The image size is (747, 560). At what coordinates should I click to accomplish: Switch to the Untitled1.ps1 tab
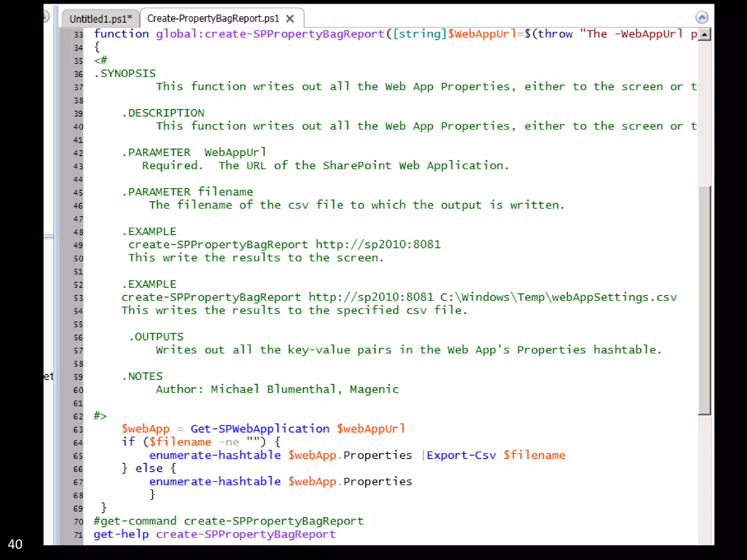coord(100,19)
